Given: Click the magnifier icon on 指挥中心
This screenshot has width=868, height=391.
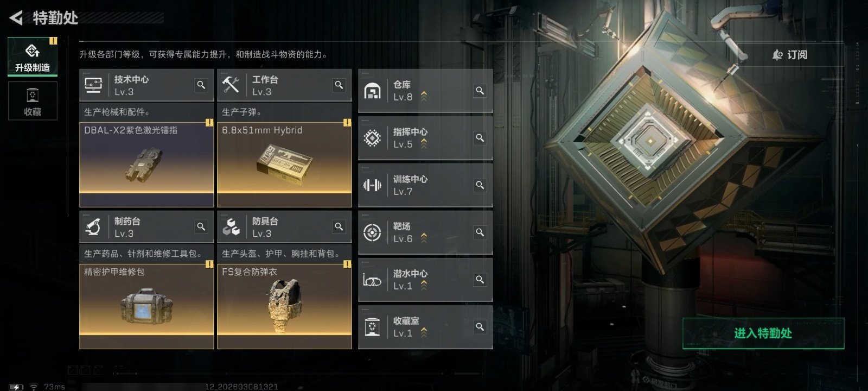Looking at the screenshot, I should tap(480, 138).
